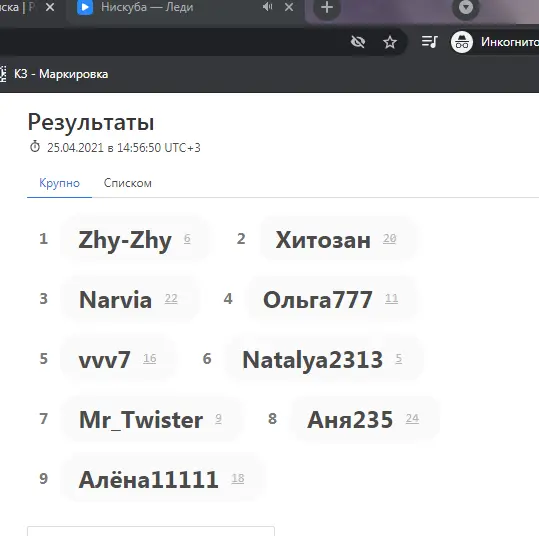Click the Narvia result name

(116, 299)
